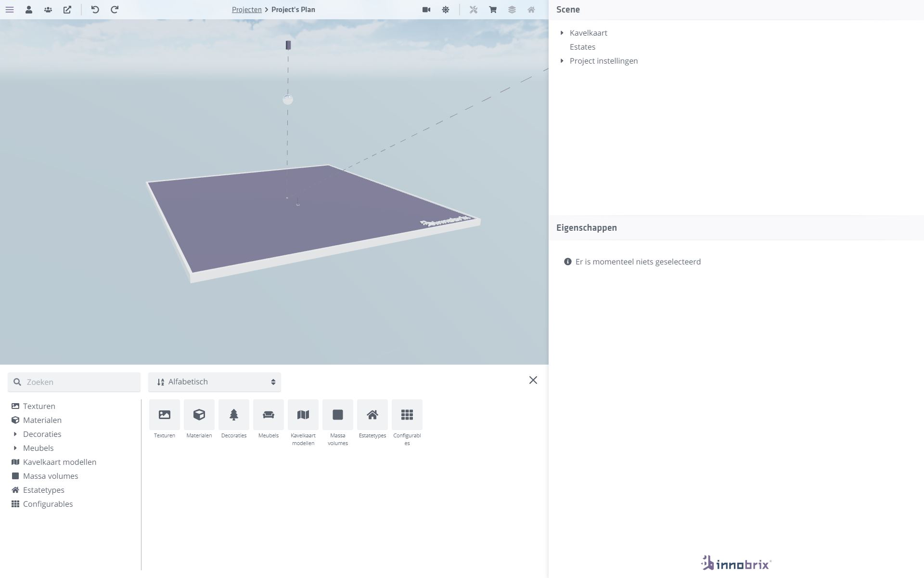Click the Undo icon
This screenshot has height=578, width=924.
[x=95, y=9]
